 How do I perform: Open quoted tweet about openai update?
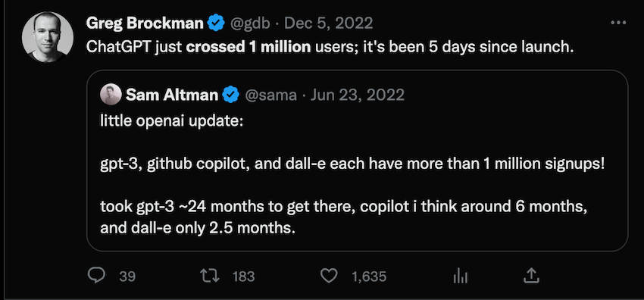pos(357,161)
